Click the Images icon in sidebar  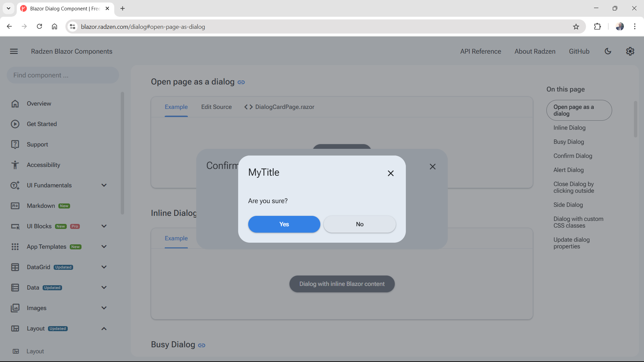15,308
